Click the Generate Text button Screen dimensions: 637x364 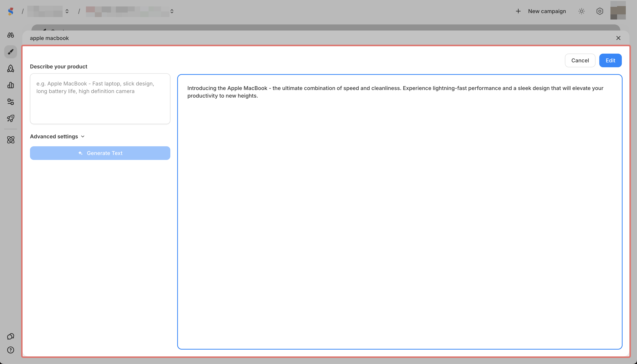coord(100,153)
